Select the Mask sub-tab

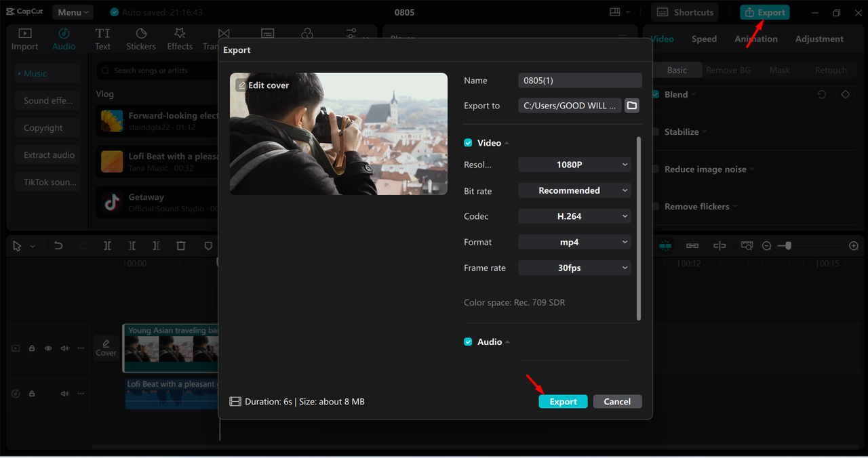779,70
